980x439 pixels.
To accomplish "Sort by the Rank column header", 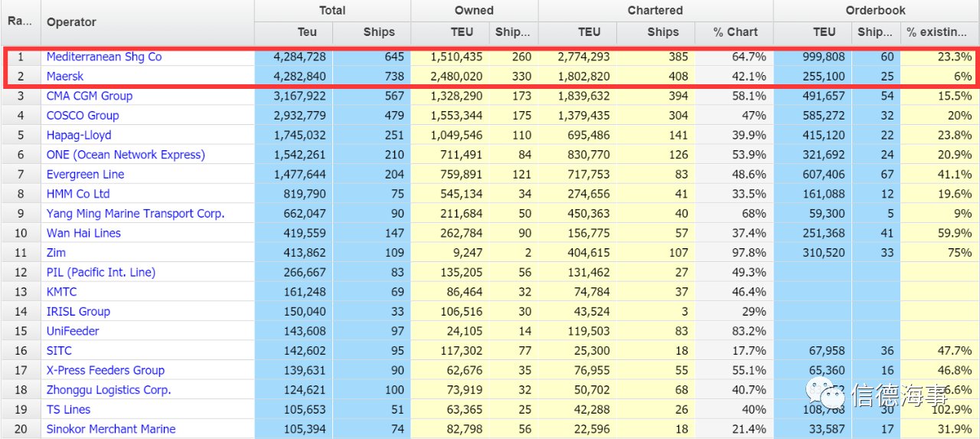I will pos(20,21).
